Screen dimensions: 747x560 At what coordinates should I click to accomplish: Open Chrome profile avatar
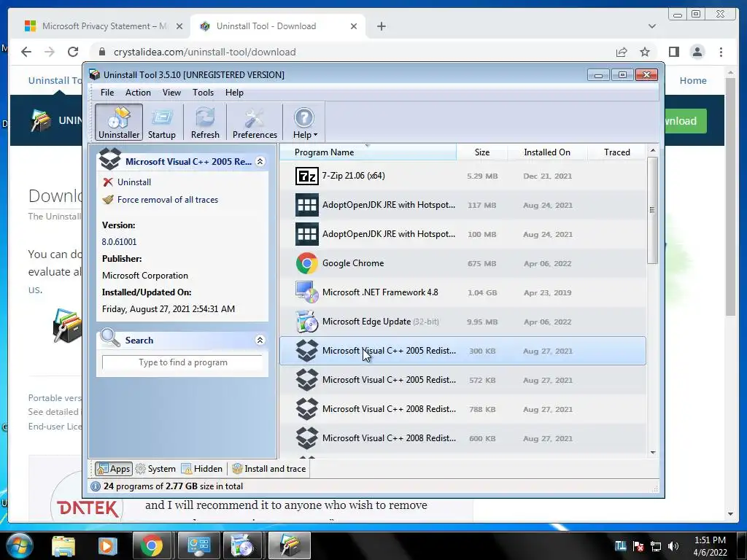tap(697, 52)
